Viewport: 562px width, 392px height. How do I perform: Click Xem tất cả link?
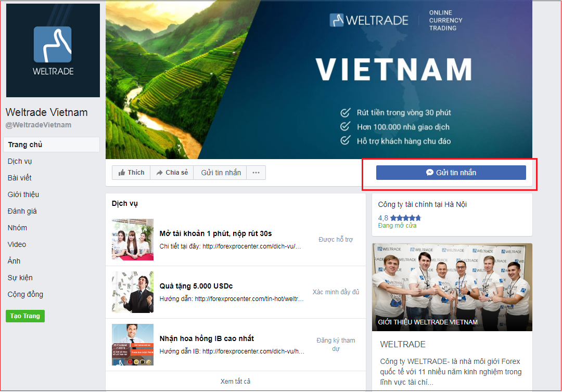[x=236, y=381]
